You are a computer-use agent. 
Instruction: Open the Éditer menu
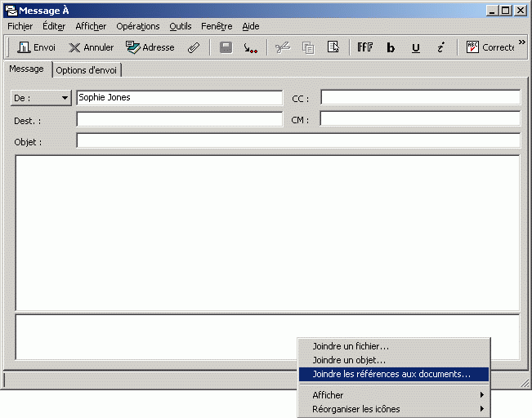click(54, 26)
